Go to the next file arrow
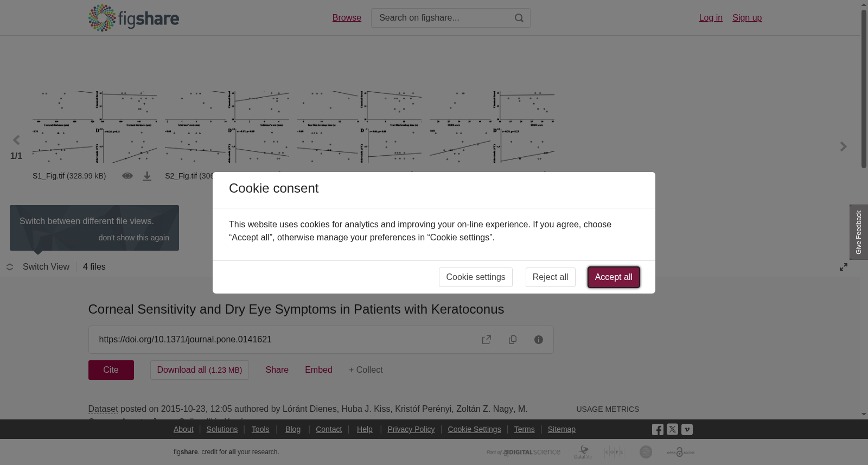The image size is (868, 465). (x=844, y=146)
